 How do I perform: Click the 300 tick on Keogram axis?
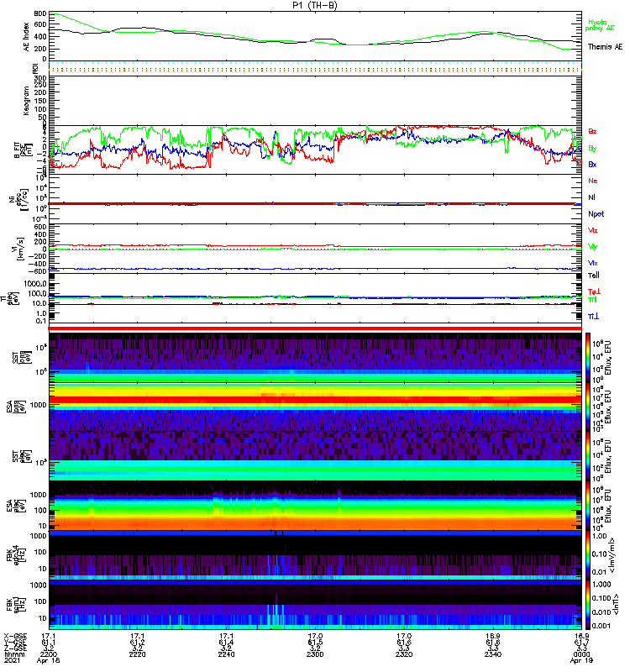pyautogui.click(x=40, y=78)
